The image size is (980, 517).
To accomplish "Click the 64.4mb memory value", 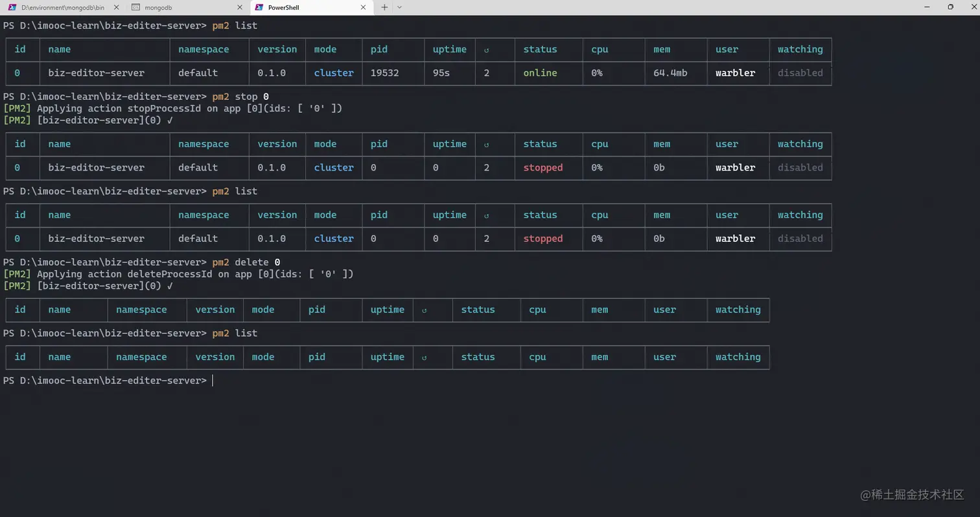I will click(670, 73).
